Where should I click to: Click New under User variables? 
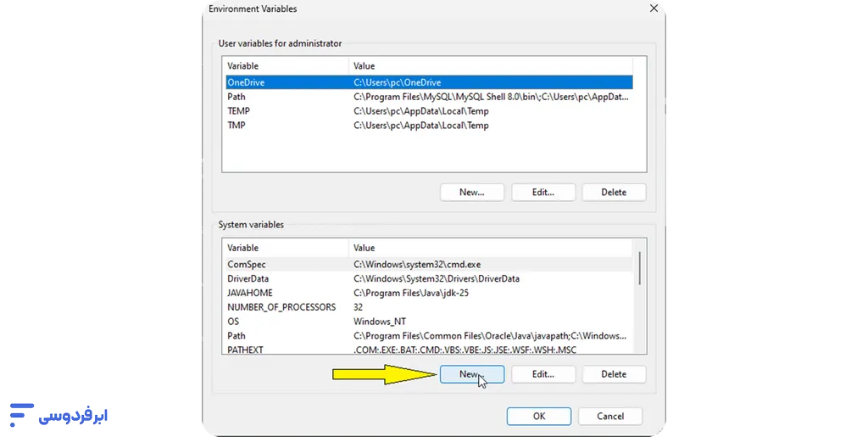pos(471,192)
